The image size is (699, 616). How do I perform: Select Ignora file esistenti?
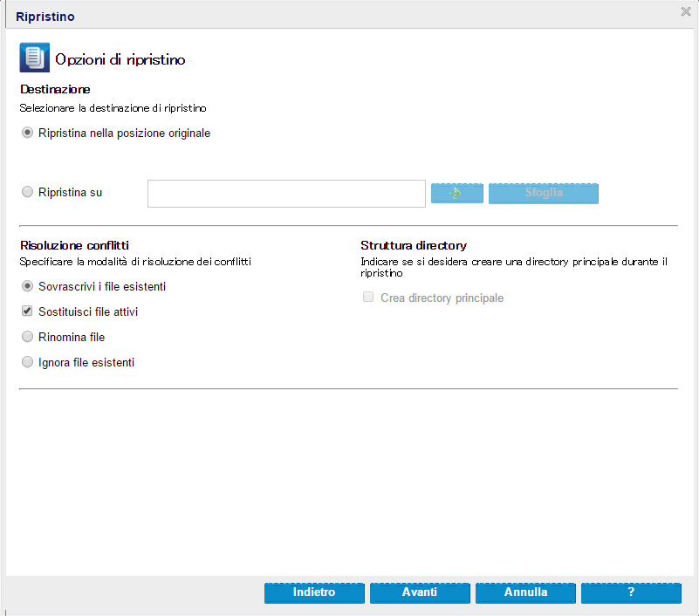(27, 361)
